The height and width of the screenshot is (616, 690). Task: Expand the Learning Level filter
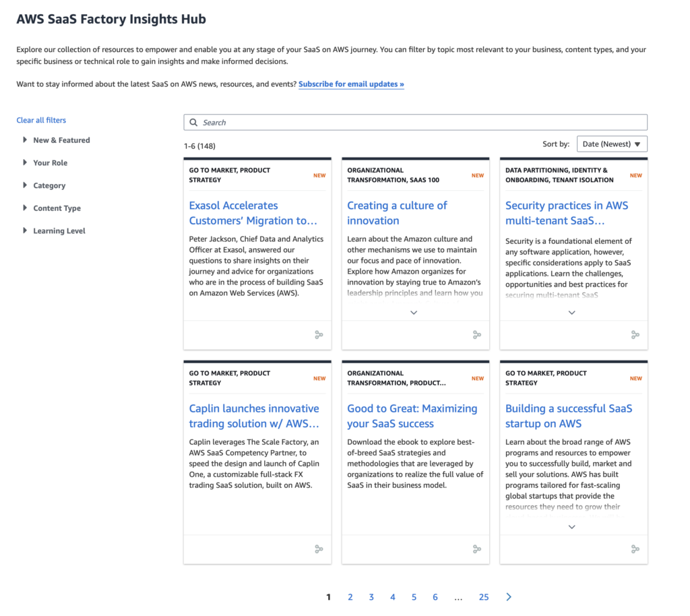[59, 231]
